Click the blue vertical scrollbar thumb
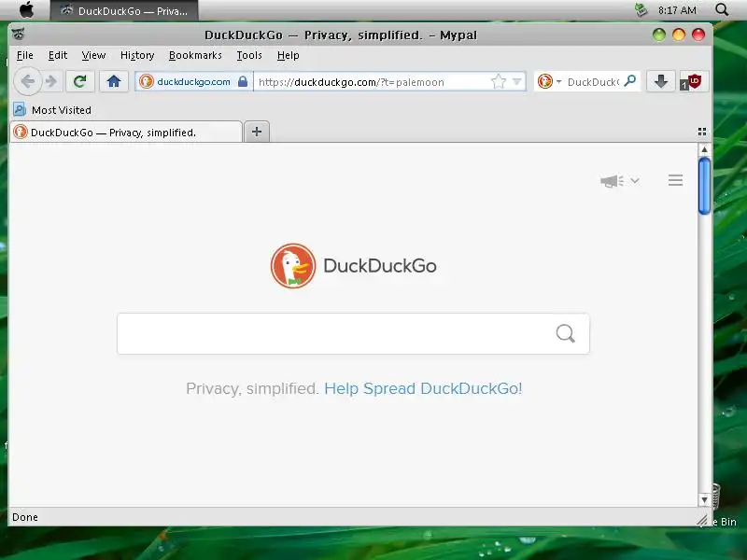 (704, 186)
